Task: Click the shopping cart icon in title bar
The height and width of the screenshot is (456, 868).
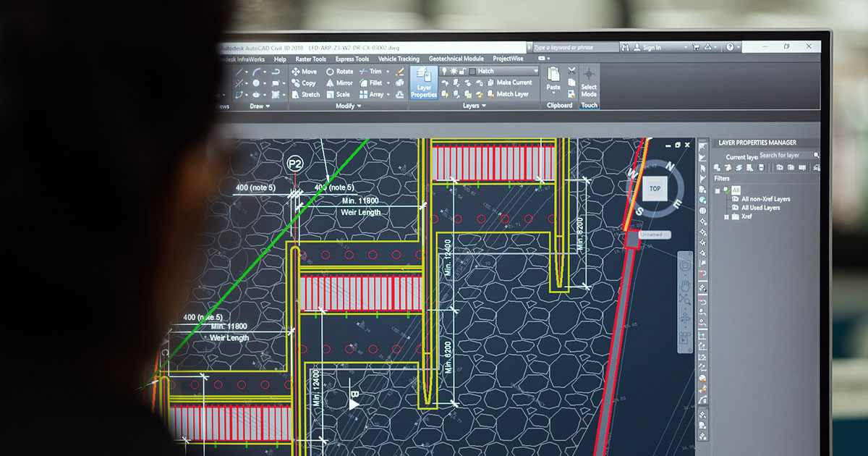Action: (696, 47)
